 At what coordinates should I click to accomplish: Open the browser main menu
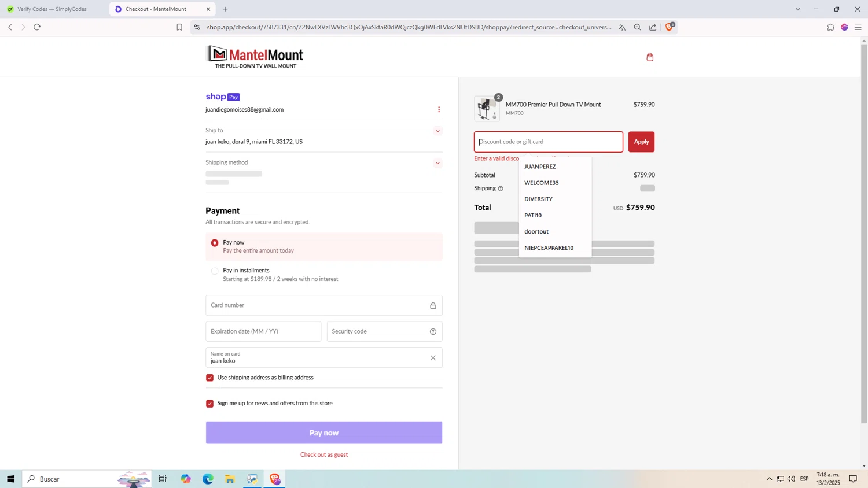[858, 27]
